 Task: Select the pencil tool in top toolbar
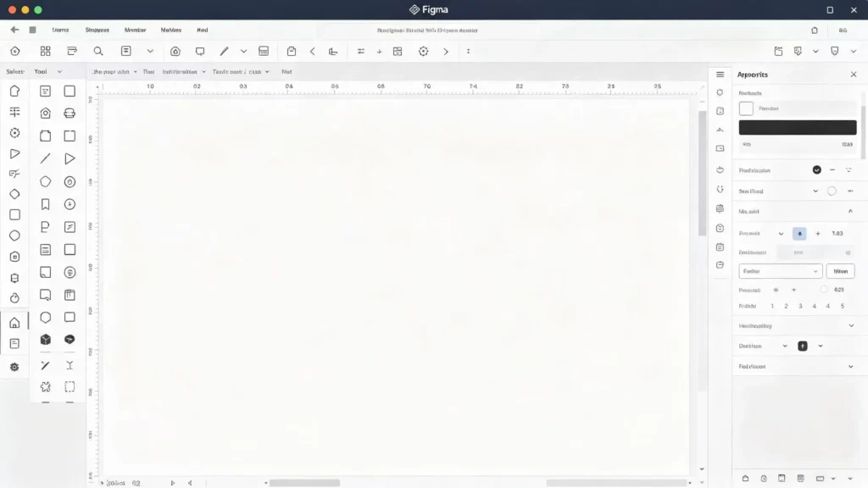(x=224, y=52)
